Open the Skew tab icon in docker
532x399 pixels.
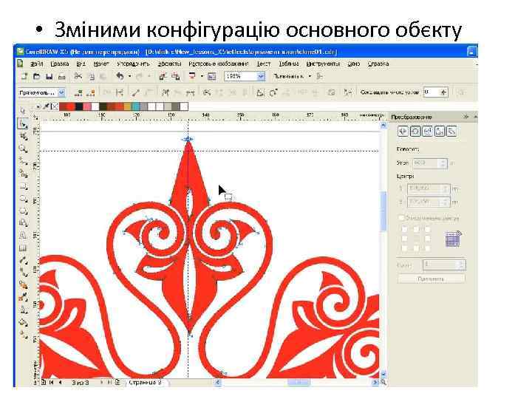[451, 132]
